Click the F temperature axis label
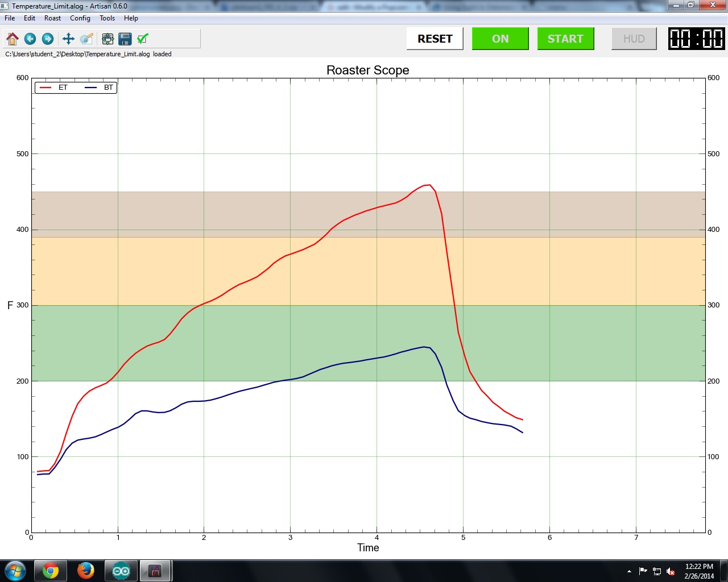The width and height of the screenshot is (728, 582). click(10, 305)
